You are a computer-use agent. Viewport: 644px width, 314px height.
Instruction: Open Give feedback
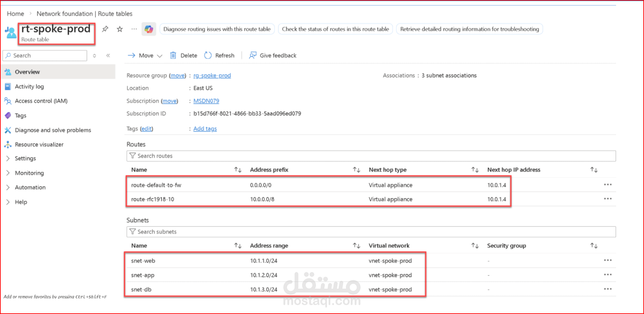[x=273, y=55]
